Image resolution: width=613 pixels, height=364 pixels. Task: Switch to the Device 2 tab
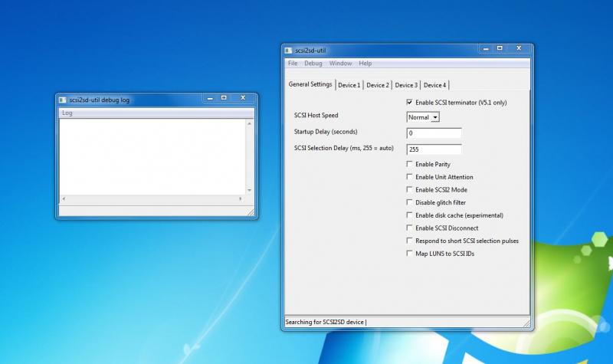coord(378,85)
